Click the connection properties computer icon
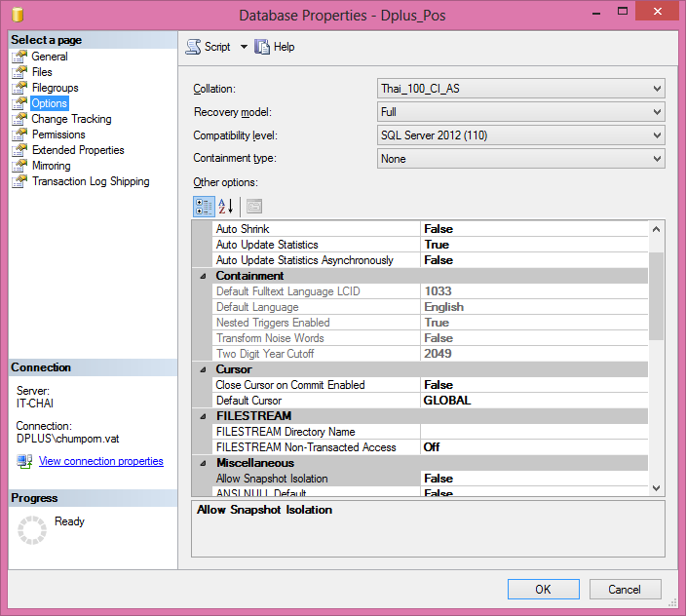The width and height of the screenshot is (686, 616). (24, 461)
